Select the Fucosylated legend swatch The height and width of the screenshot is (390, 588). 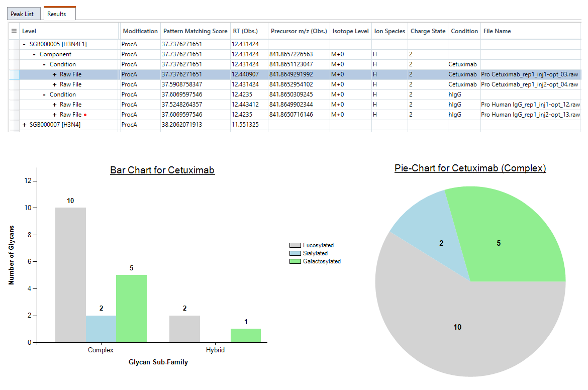[295, 245]
